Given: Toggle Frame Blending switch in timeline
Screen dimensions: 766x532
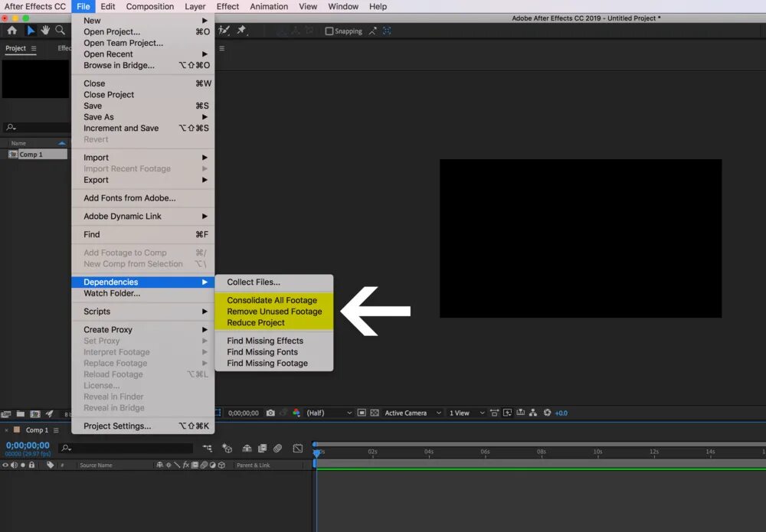Looking at the screenshot, I should tap(262, 448).
